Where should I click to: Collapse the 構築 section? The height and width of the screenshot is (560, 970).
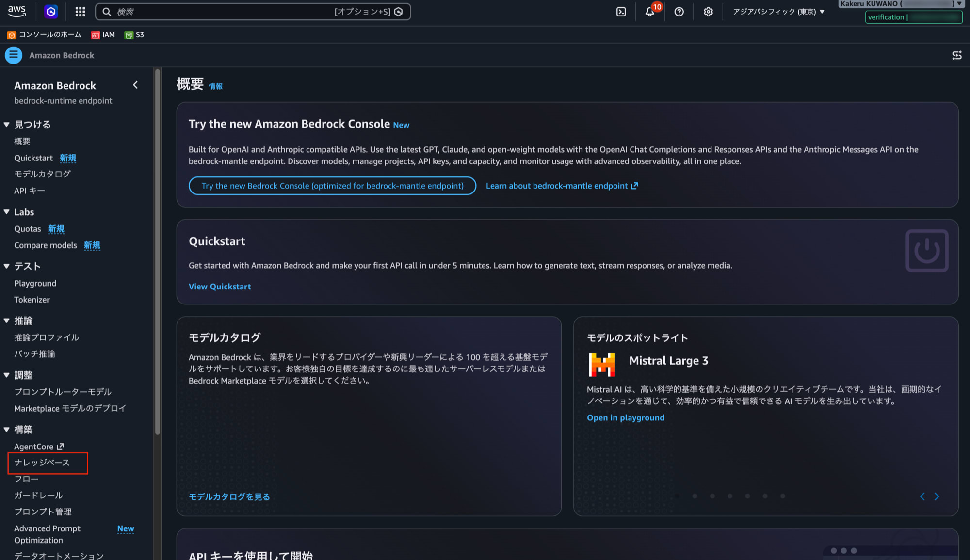(7, 430)
